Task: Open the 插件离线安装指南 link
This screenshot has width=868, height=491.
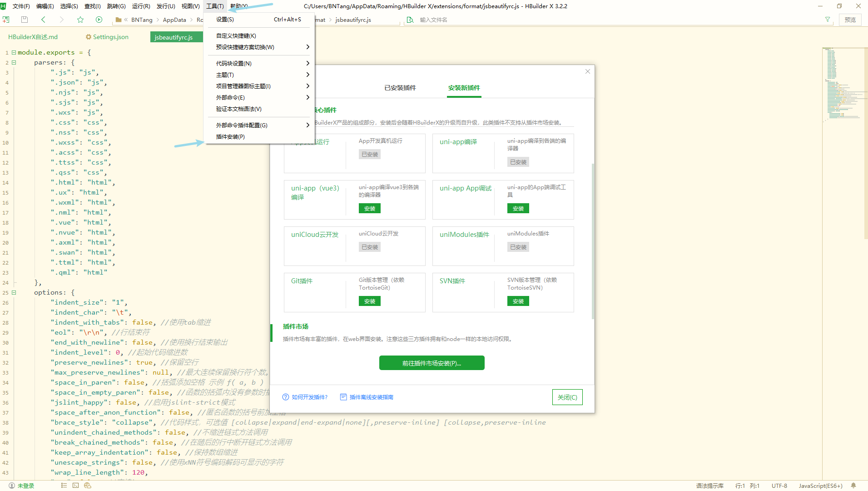Action: (x=367, y=397)
